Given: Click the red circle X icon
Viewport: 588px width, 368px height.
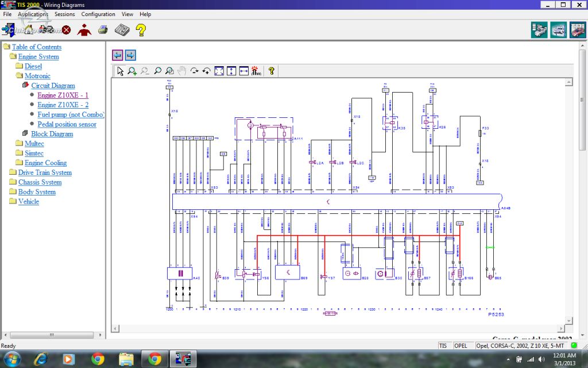Looking at the screenshot, I should coord(67,30).
